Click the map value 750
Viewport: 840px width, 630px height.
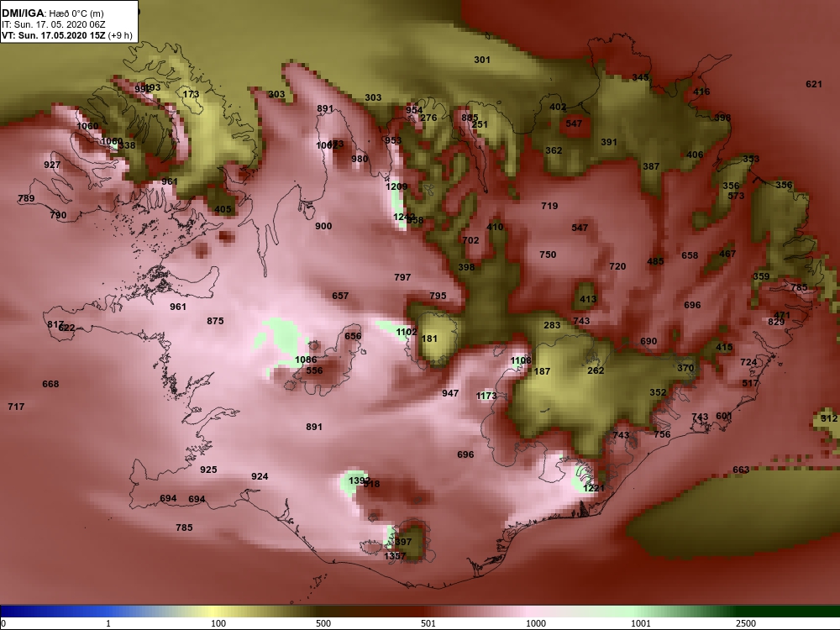pyautogui.click(x=548, y=255)
